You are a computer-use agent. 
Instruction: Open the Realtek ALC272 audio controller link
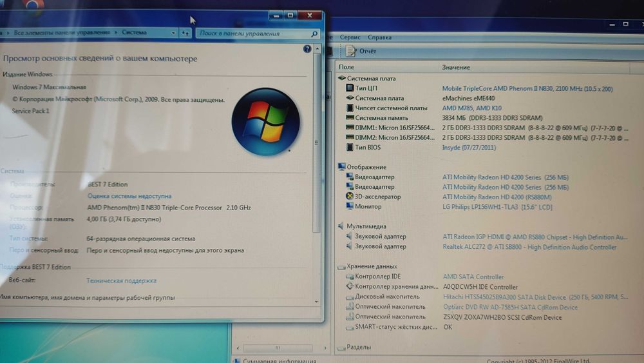point(529,247)
